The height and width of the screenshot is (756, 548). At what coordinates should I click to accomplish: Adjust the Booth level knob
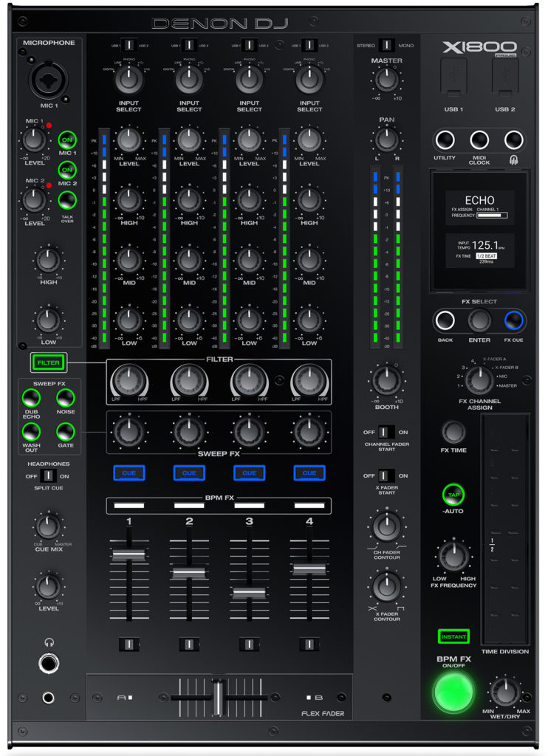386,380
